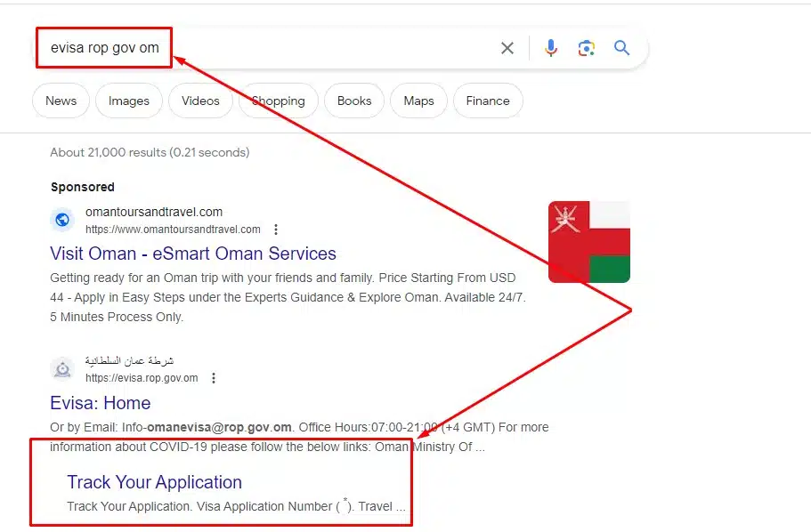Image resolution: width=811 pixels, height=532 pixels.
Task: Click the https://www.omantoursandtravel.com URL
Action: [173, 230]
